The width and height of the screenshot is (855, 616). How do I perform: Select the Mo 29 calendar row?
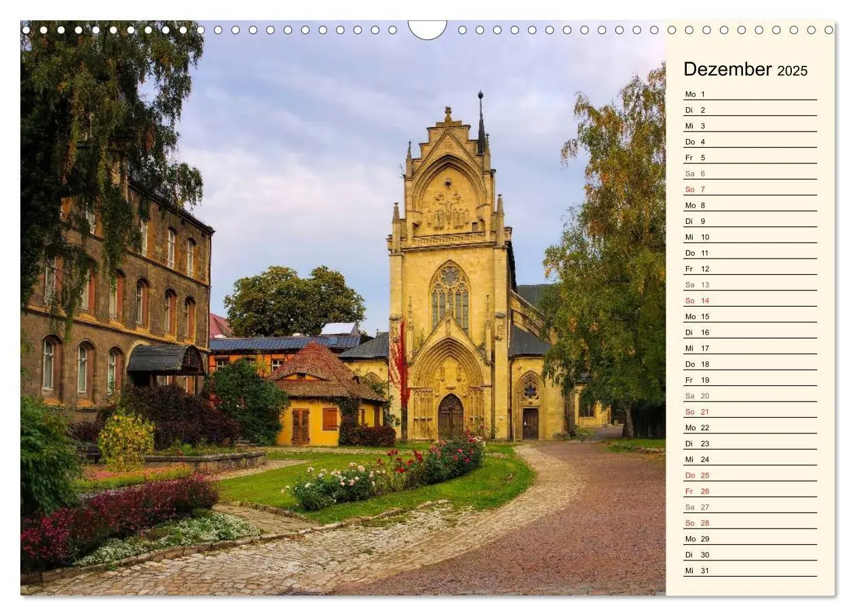pos(750,539)
